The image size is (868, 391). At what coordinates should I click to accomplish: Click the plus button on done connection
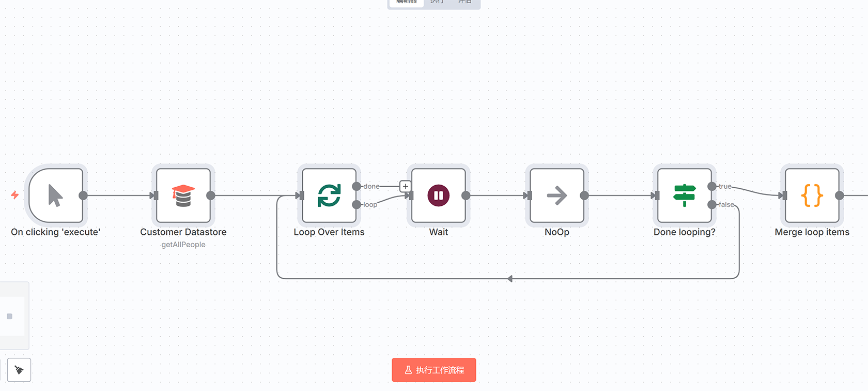click(x=406, y=186)
